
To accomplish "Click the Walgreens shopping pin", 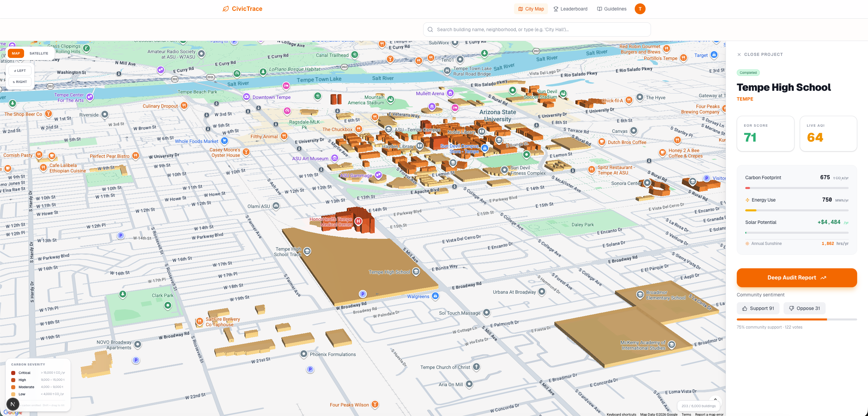I will [435, 296].
